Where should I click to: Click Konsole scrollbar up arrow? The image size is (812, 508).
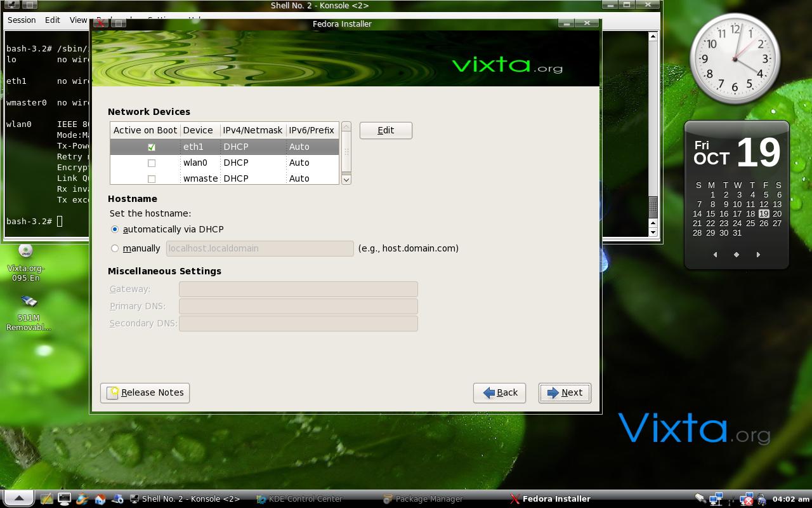coord(653,36)
